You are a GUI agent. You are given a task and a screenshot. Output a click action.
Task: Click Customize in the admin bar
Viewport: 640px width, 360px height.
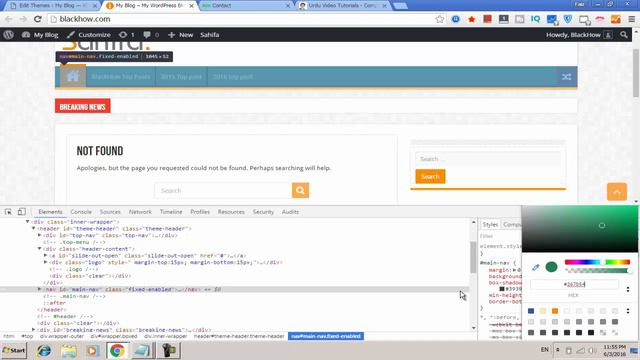[89, 35]
